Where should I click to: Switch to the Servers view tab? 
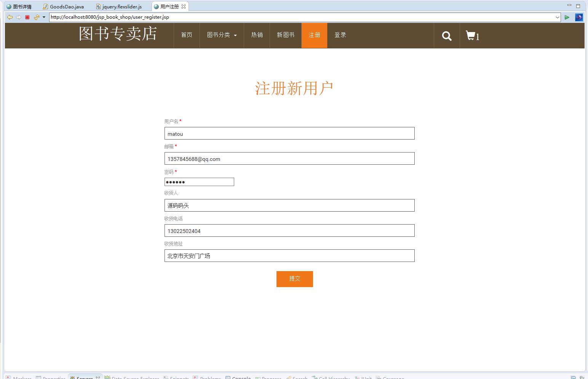coord(84,377)
